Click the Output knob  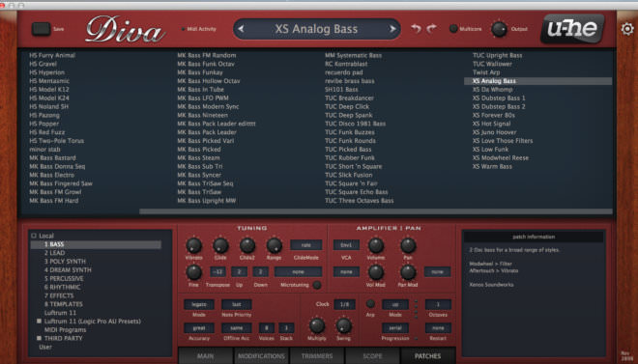(x=499, y=29)
